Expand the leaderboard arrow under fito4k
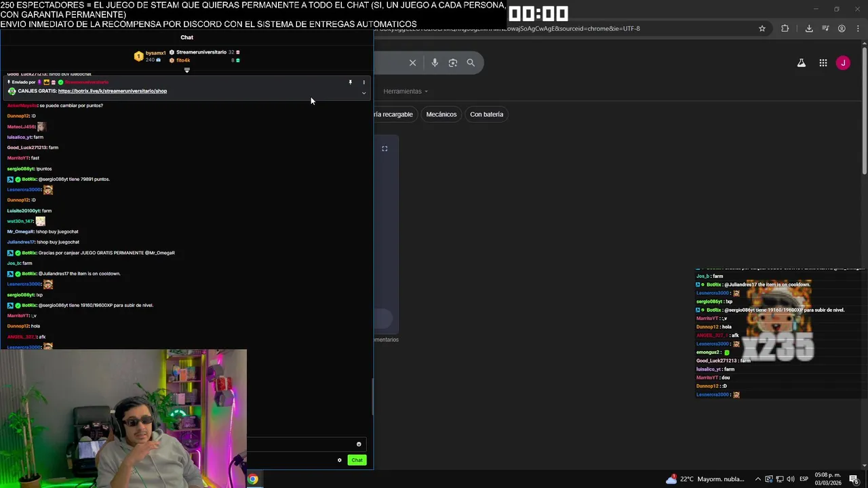The image size is (868, 488). tap(187, 70)
